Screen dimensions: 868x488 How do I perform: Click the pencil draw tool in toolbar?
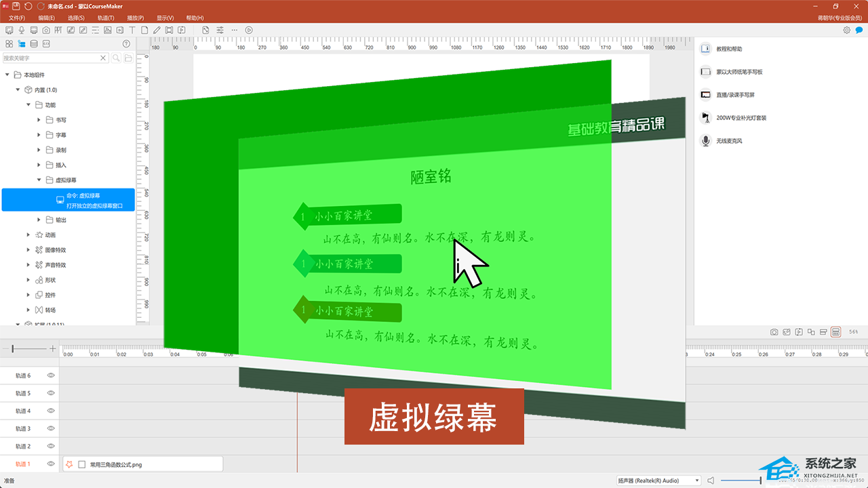[157, 30]
